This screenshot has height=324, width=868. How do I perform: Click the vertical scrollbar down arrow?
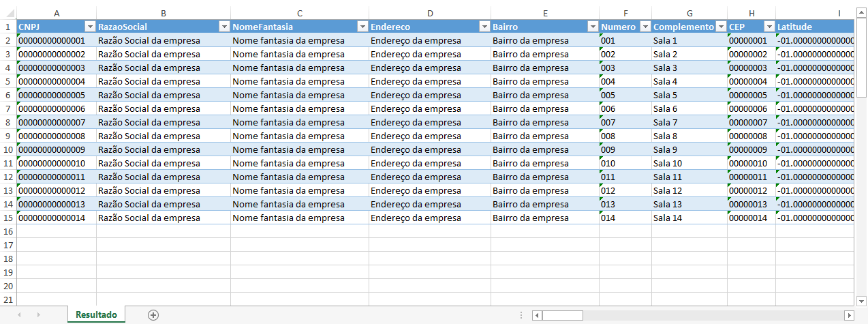click(862, 300)
